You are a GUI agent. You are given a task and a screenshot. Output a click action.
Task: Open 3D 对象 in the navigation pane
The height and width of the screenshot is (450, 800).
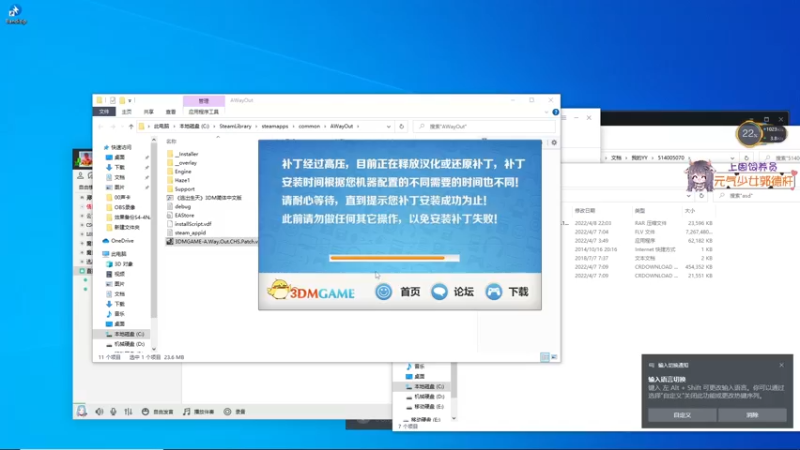[120, 264]
